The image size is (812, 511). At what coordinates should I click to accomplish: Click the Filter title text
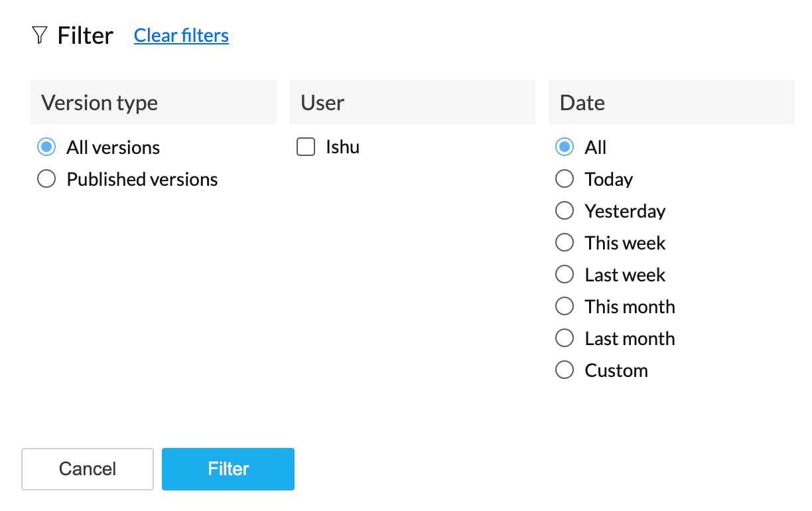pos(86,35)
